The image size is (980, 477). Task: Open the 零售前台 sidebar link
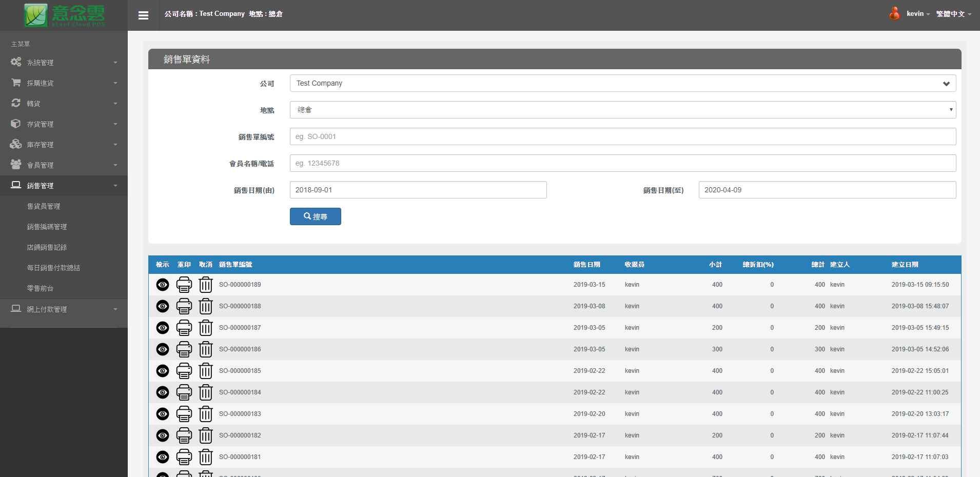tap(40, 288)
